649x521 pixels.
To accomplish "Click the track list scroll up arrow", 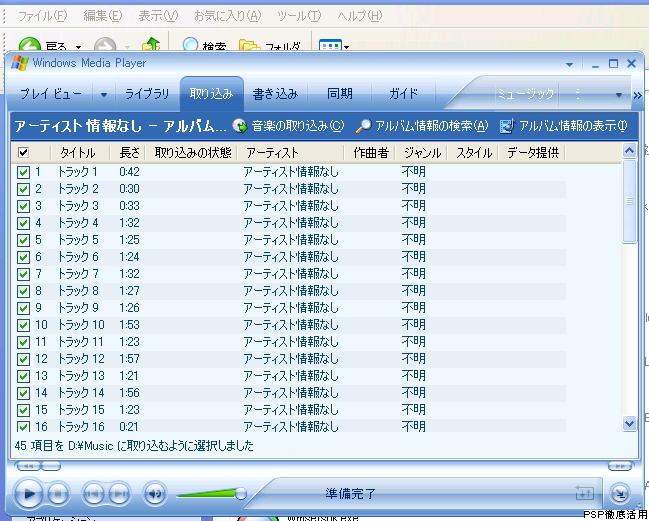I will [629, 151].
